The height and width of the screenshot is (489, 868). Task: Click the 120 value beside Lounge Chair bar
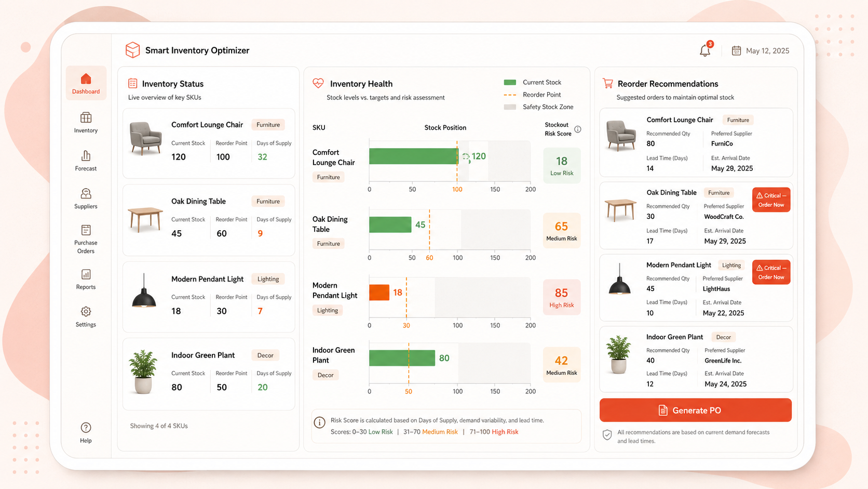point(479,156)
